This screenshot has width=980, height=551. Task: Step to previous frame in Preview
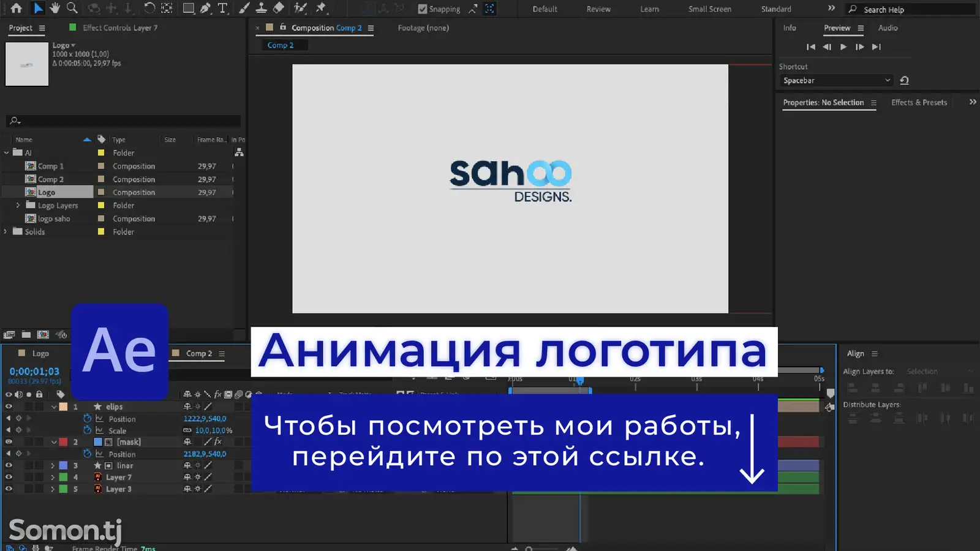[x=827, y=47]
